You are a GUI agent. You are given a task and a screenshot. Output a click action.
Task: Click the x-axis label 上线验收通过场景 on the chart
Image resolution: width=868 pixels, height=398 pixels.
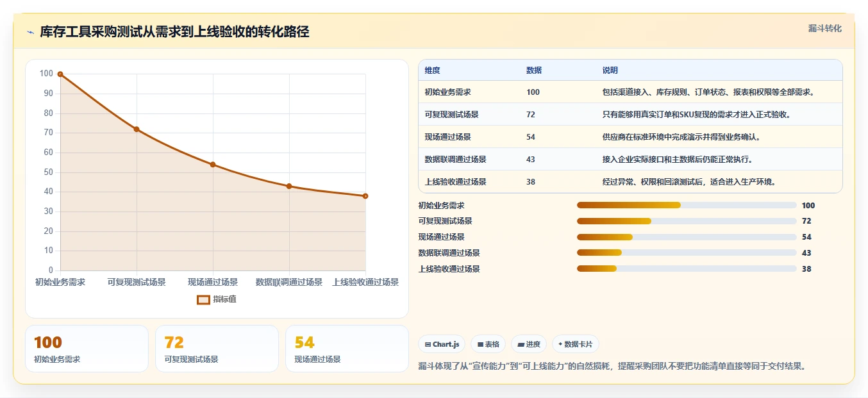365,282
